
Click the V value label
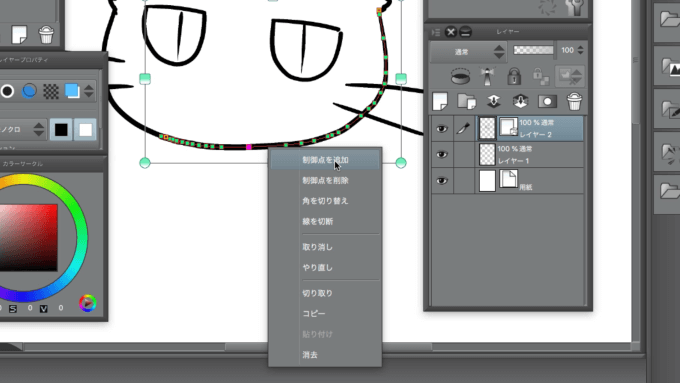point(44,308)
